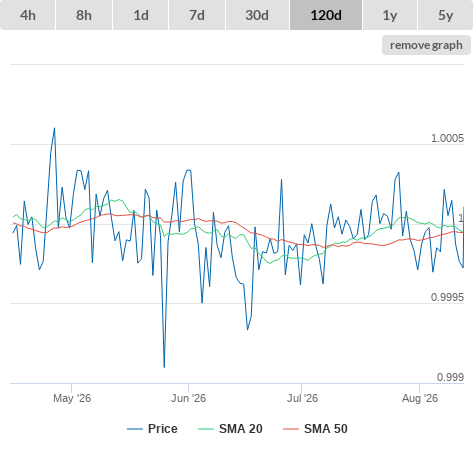Click the Aug '26 axis label
This screenshot has width=474, height=455.
[420, 398]
